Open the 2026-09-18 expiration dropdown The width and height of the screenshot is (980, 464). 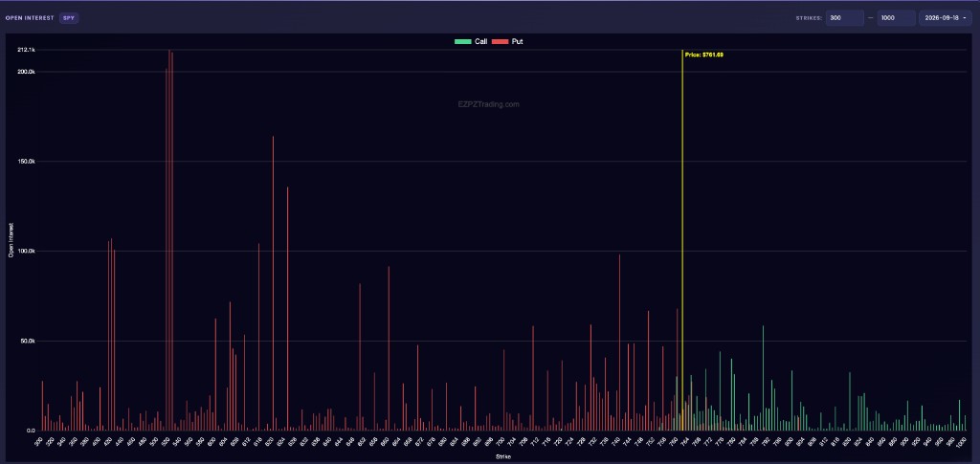[946, 18]
